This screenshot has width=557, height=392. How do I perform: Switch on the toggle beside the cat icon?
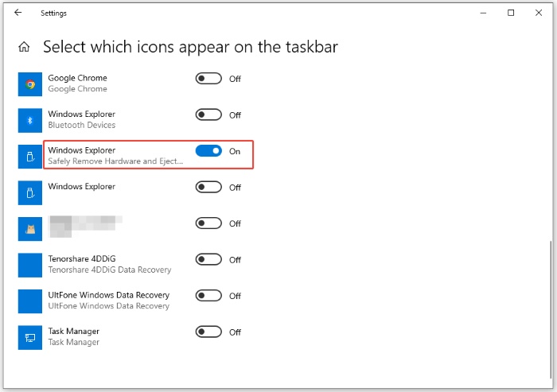[208, 223]
